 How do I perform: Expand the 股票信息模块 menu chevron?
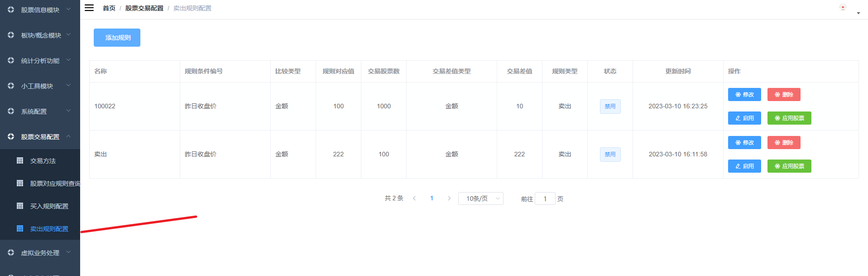tap(68, 9)
